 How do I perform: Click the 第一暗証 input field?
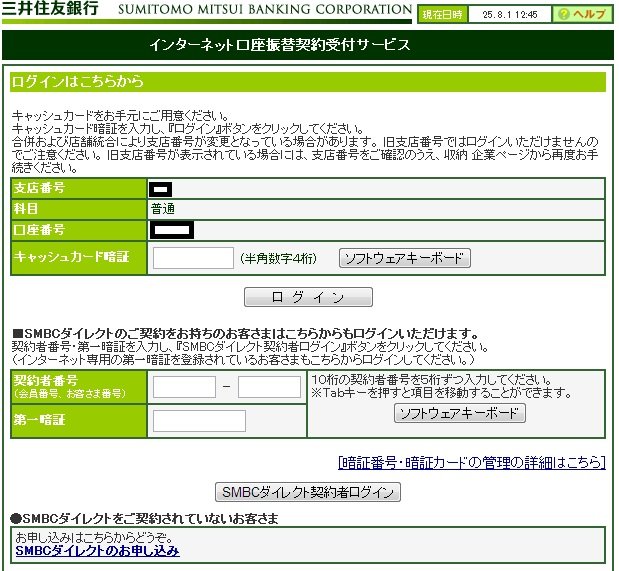(199, 421)
